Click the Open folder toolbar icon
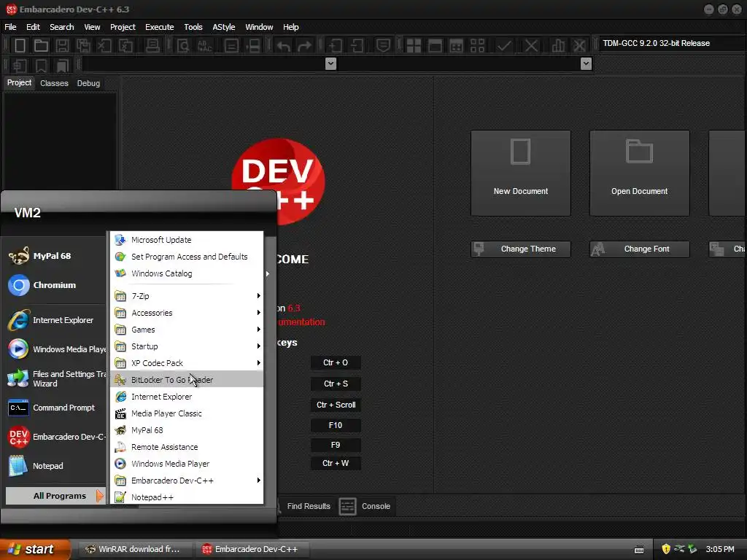 [x=41, y=46]
